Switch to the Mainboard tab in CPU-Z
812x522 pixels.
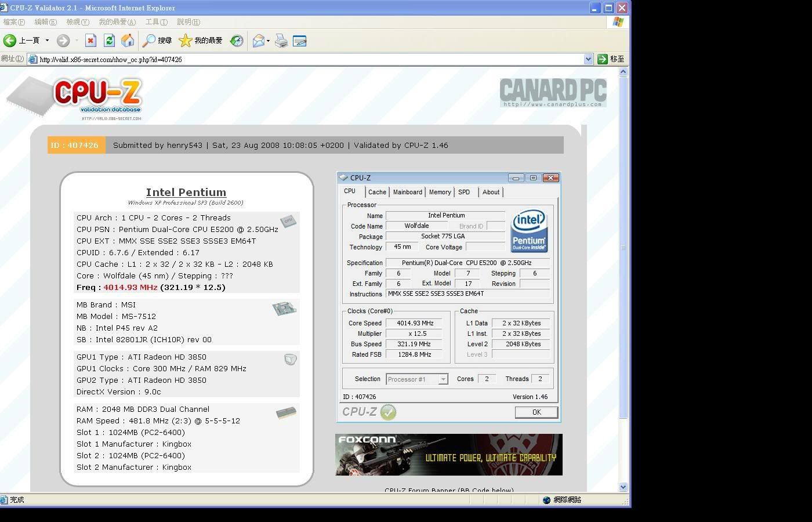click(408, 192)
